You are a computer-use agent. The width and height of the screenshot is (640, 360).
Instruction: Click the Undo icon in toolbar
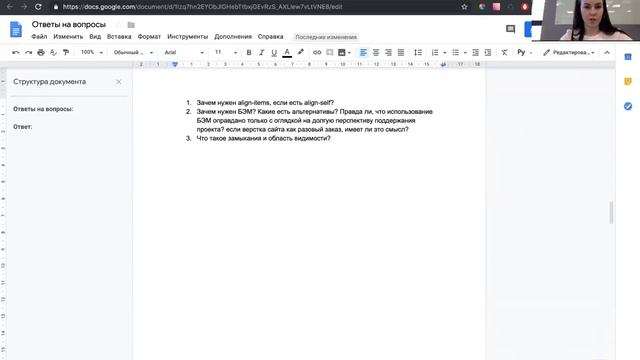[x=16, y=52]
